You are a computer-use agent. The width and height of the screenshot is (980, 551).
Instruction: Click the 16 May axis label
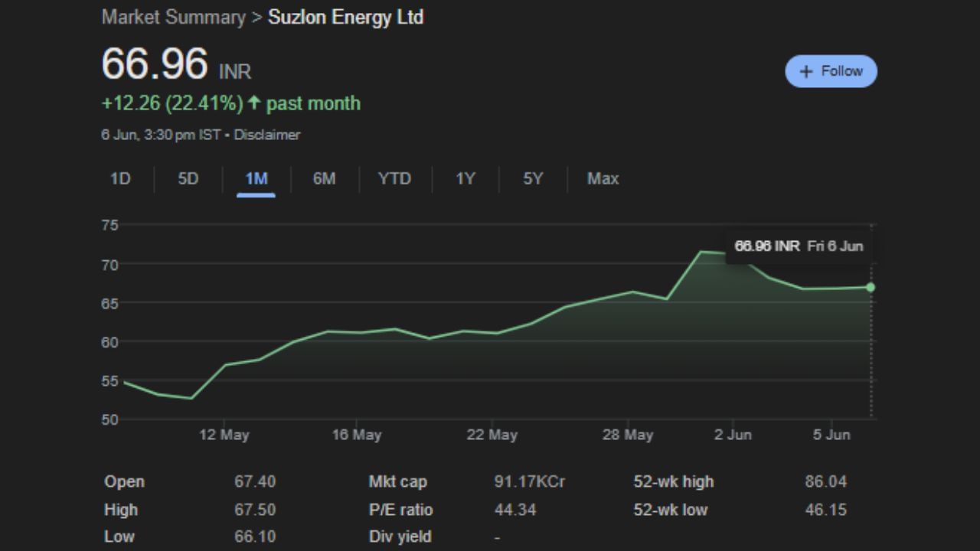pyautogui.click(x=357, y=435)
